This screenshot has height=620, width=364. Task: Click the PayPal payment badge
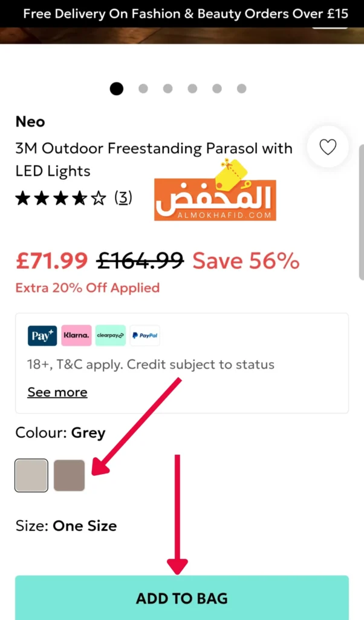click(x=145, y=335)
